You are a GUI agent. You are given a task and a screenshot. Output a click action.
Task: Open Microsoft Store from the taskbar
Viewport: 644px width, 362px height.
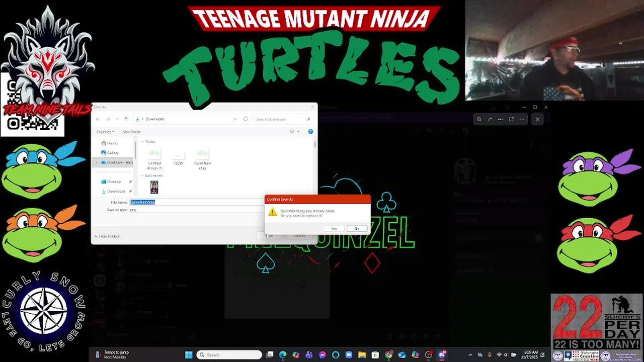point(375,355)
